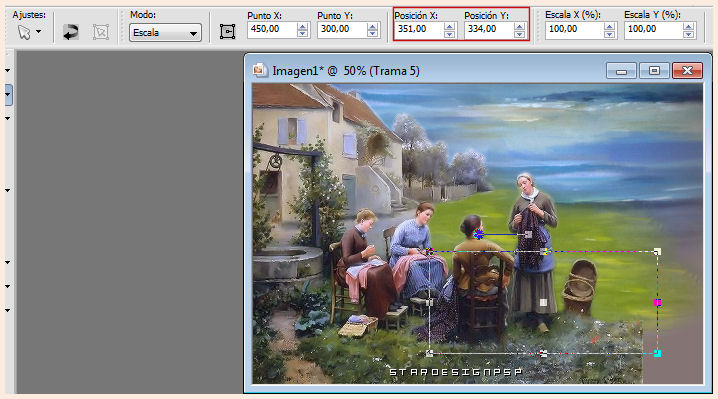Expand the Ajustes presets dropdown arrow

point(38,32)
